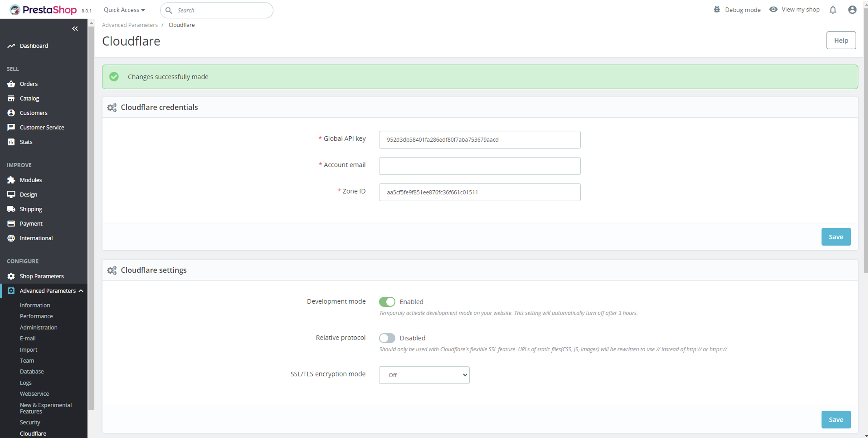Focus the Account email field
The height and width of the screenshot is (438, 868).
pyautogui.click(x=480, y=166)
